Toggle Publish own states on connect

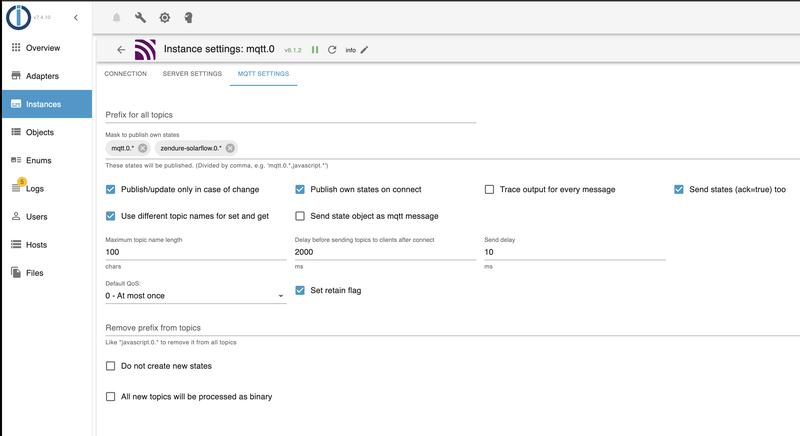coord(300,189)
